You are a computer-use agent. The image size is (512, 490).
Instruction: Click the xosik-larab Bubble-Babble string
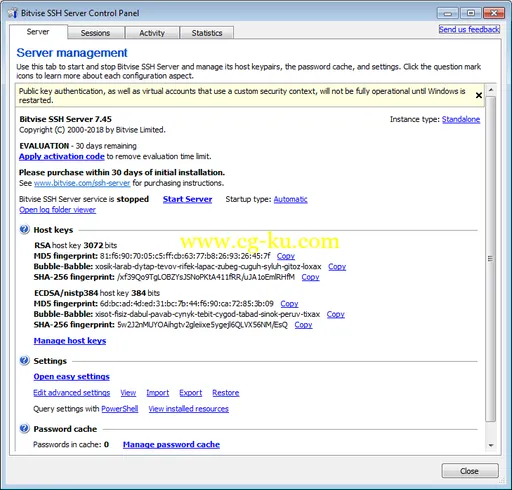tap(208, 267)
